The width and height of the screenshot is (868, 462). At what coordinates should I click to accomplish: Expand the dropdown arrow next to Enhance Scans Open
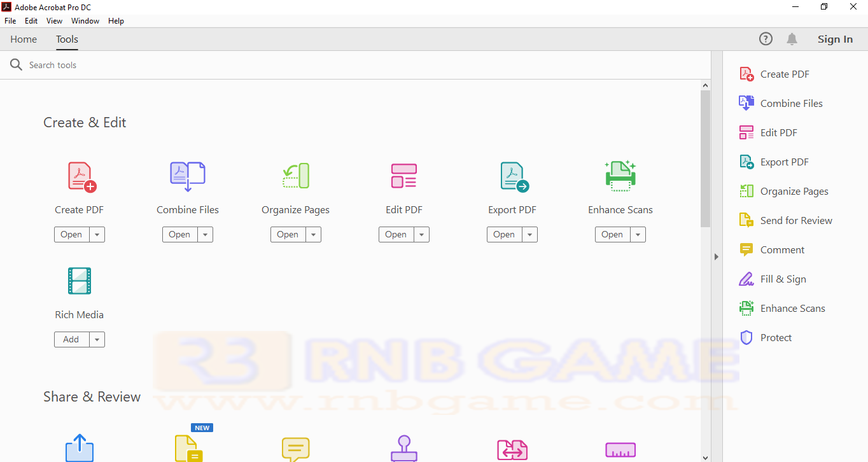(638, 234)
